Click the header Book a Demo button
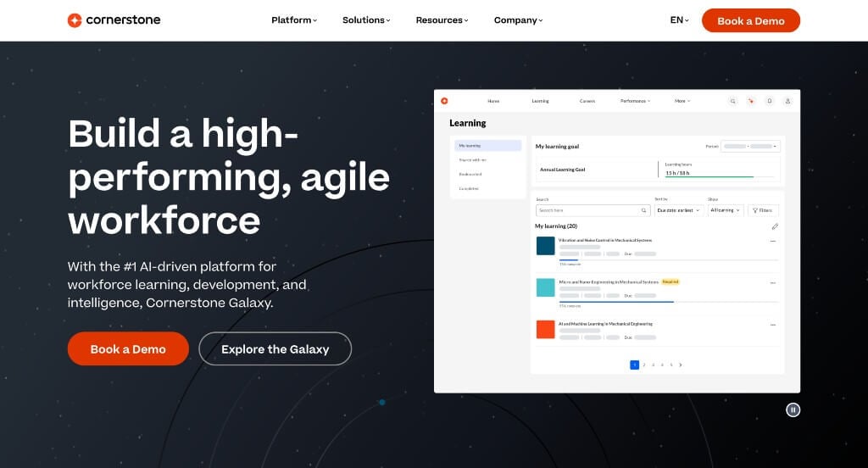This screenshot has height=468, width=868. coord(751,20)
